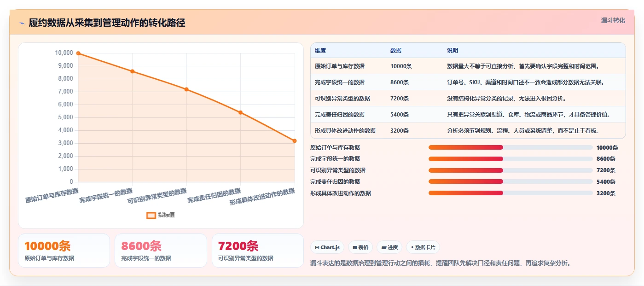Click progress bar for 完成字段统一的数据

click(x=511, y=159)
